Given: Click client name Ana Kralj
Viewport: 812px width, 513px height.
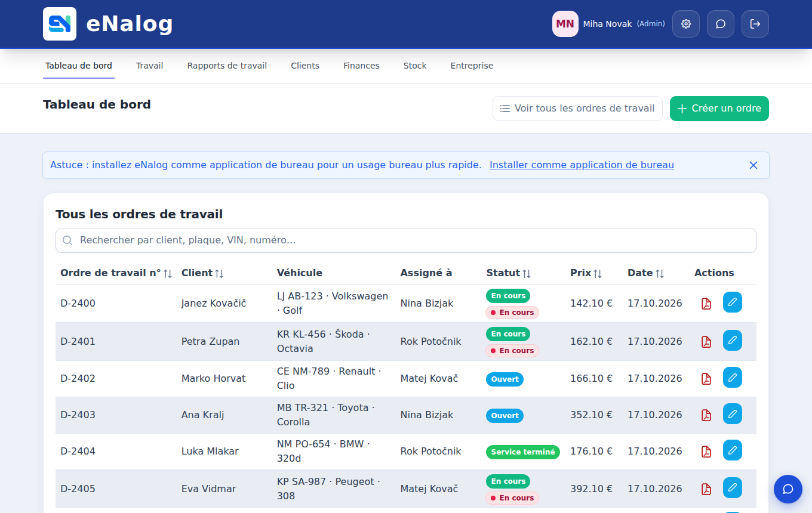Looking at the screenshot, I should [202, 415].
